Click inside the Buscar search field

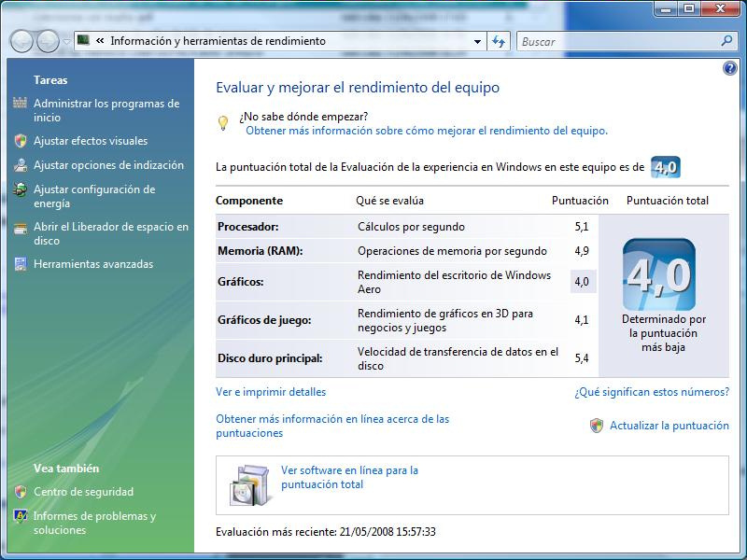coord(616,41)
